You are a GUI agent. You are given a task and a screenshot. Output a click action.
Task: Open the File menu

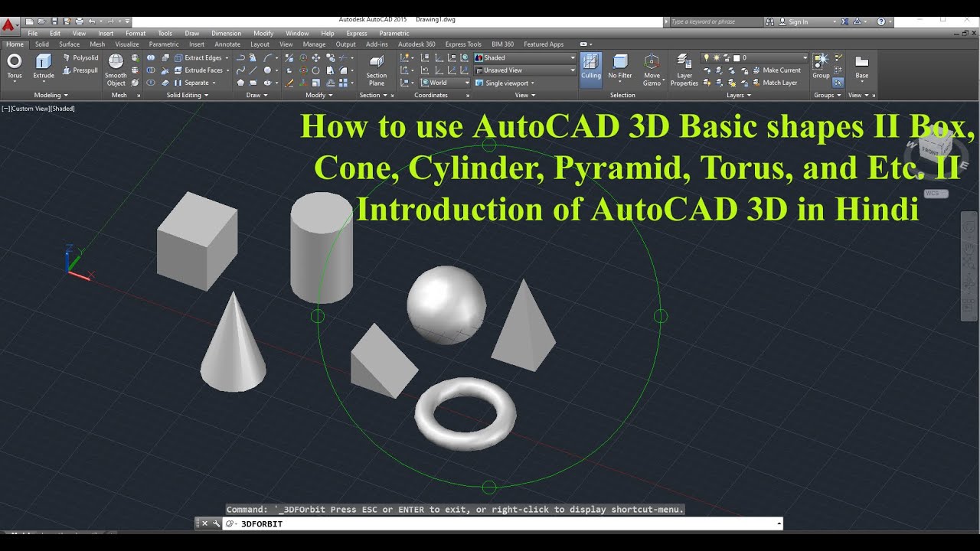[33, 34]
